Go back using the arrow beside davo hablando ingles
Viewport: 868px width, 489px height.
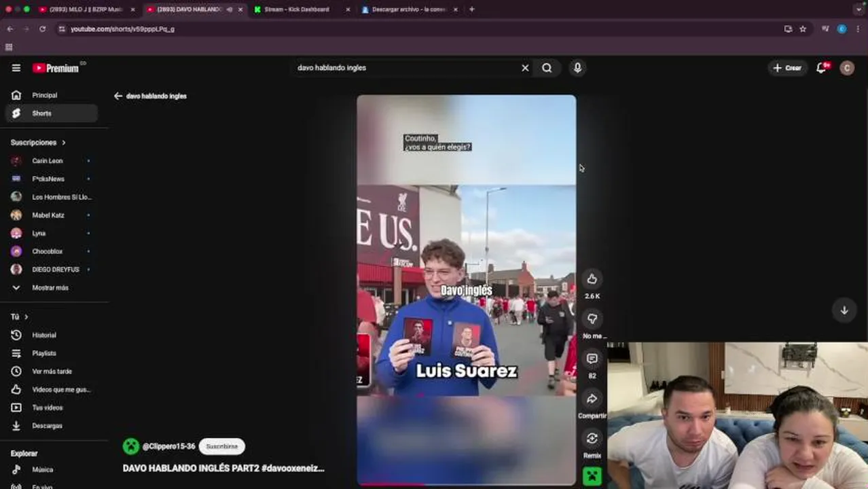(x=118, y=96)
